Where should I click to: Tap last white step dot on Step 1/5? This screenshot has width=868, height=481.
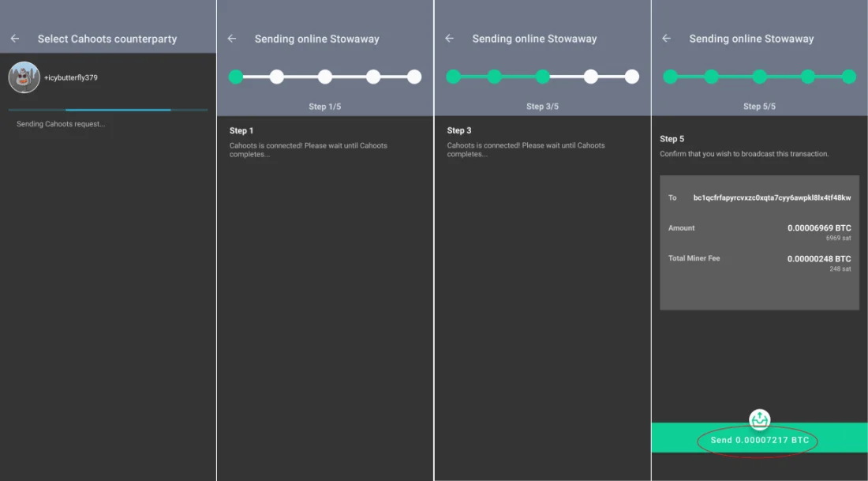414,77
